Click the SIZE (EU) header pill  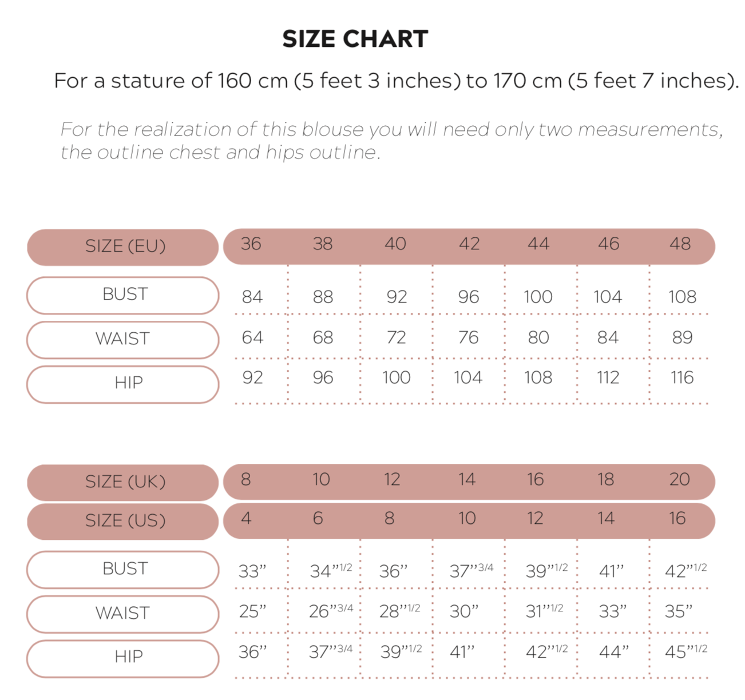pos(123,246)
